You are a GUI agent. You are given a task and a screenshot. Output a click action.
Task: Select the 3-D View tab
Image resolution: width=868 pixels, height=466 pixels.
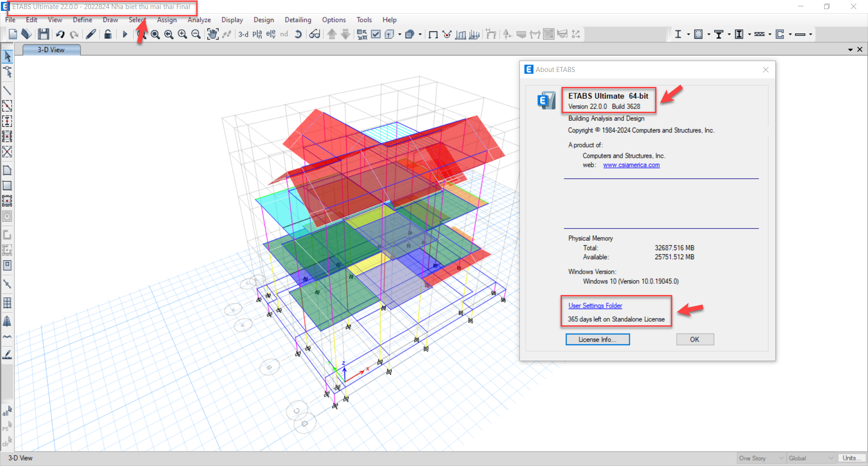tap(51, 50)
